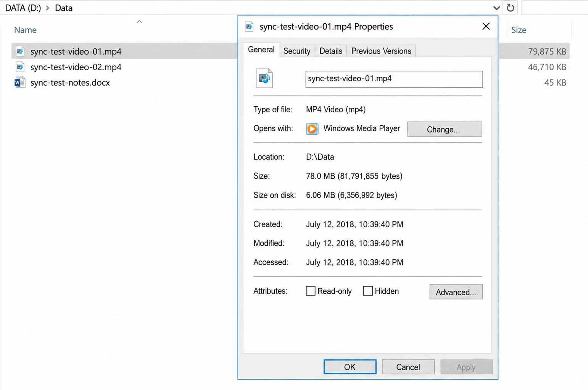Screen dimensions: 588x390
Task: Open the Details tab
Action: click(x=331, y=51)
